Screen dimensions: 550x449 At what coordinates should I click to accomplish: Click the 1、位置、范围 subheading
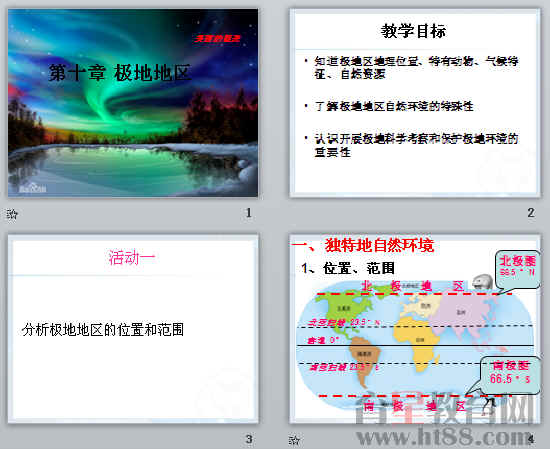tap(348, 268)
